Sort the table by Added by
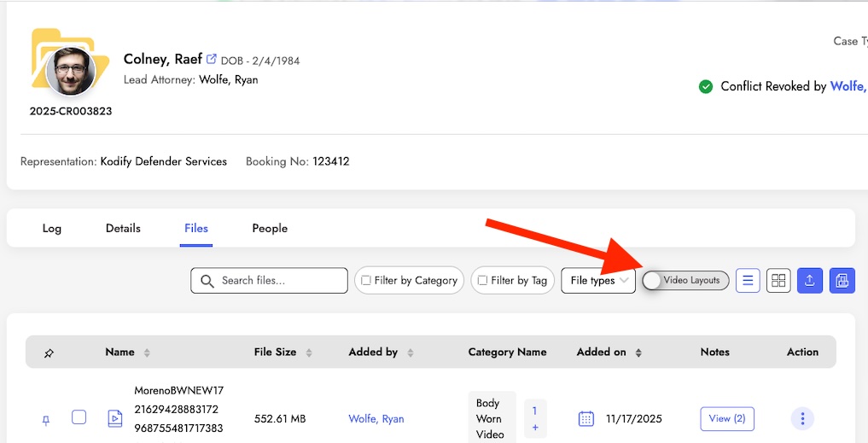This screenshot has width=868, height=443. tap(411, 353)
